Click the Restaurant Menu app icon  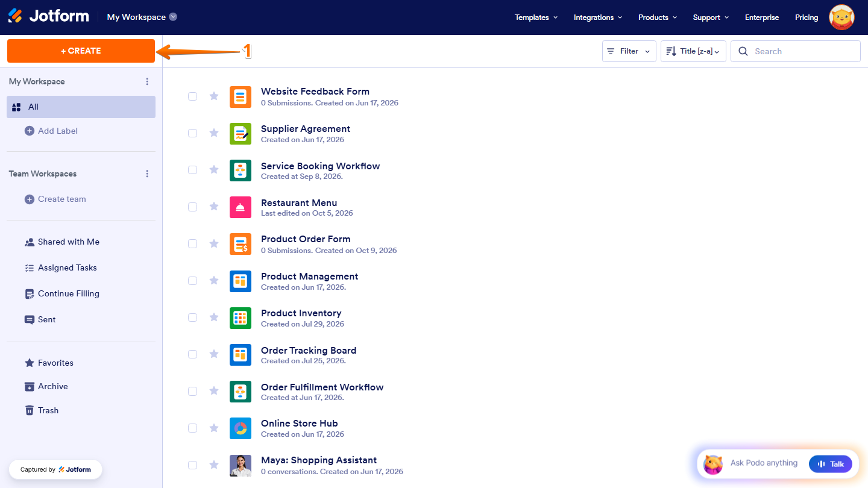241,207
